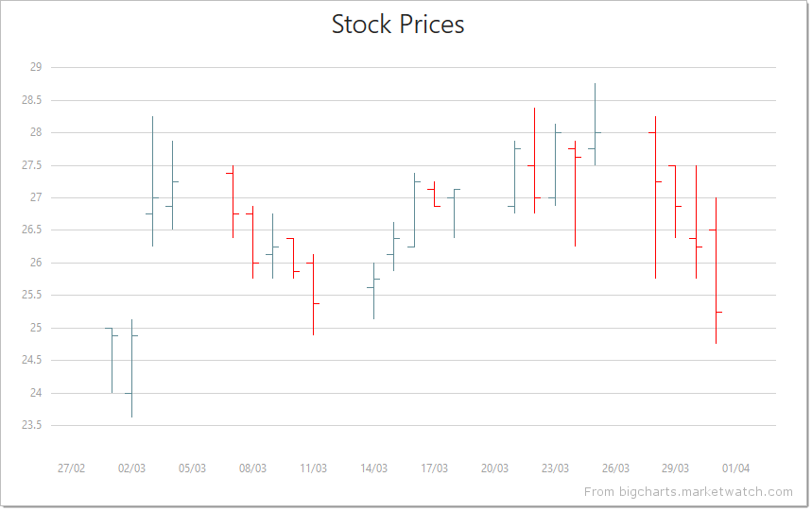The image size is (812, 511).
Task: Click the 26.5 value-axis label
Action: pyautogui.click(x=32, y=230)
